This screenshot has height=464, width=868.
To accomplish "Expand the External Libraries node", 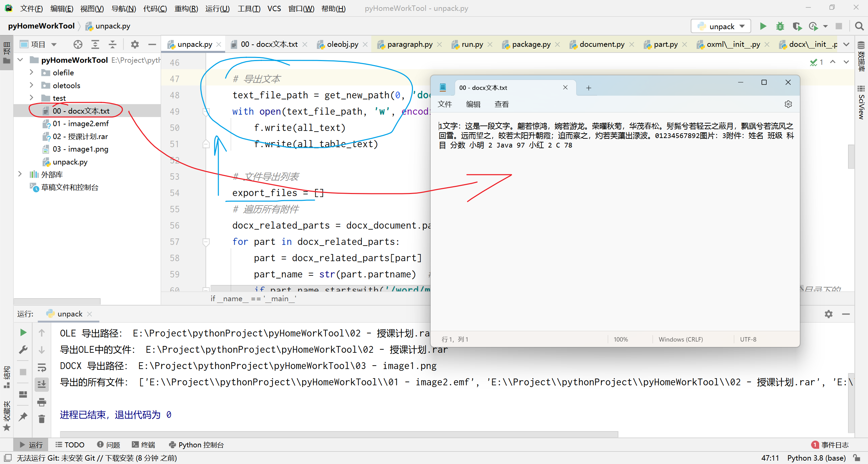I will click(20, 174).
